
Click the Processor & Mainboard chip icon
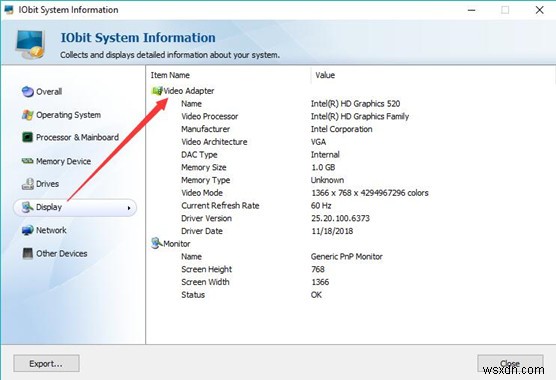pos(27,137)
